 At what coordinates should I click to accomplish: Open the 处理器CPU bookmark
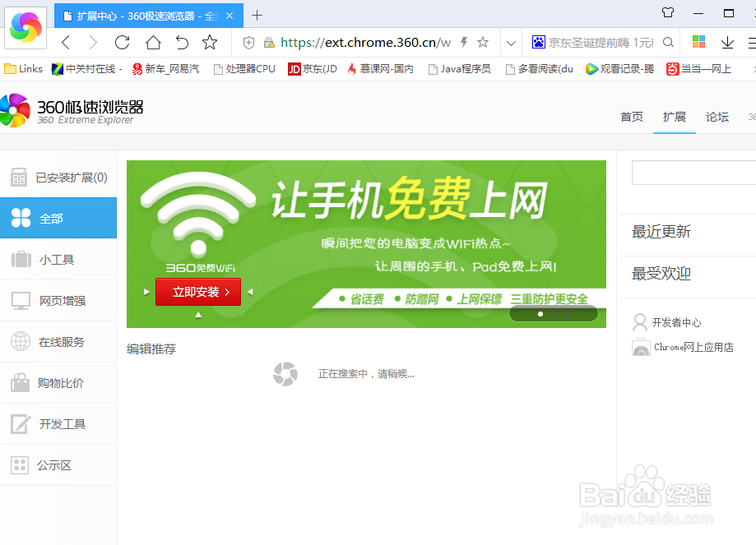[x=244, y=69]
